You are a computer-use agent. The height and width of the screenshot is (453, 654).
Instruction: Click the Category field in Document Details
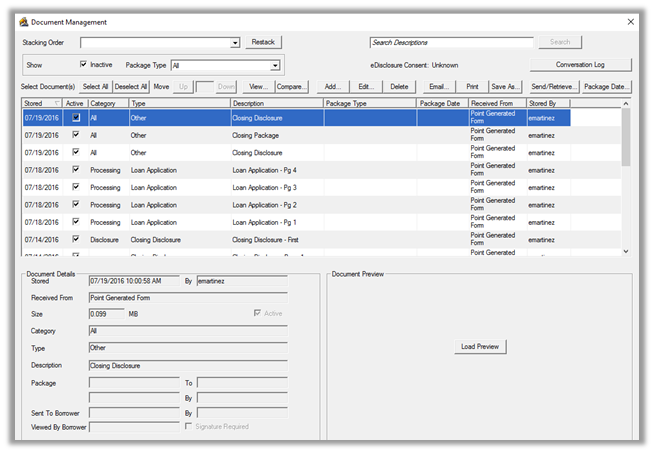click(188, 331)
